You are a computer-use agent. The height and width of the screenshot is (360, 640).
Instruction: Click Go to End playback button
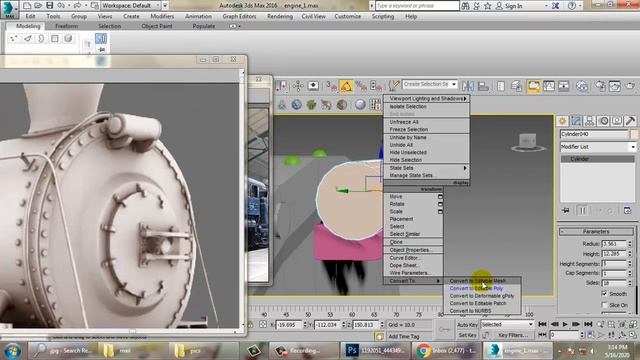click(588, 324)
